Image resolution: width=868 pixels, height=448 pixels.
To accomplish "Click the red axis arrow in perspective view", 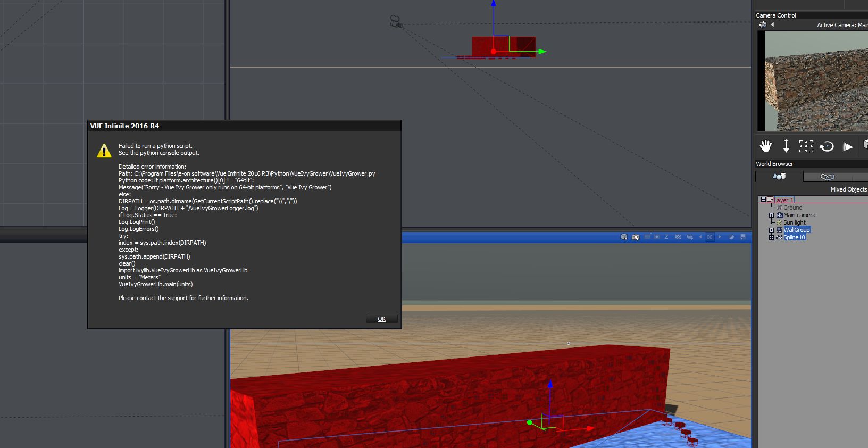I will 589,428.
